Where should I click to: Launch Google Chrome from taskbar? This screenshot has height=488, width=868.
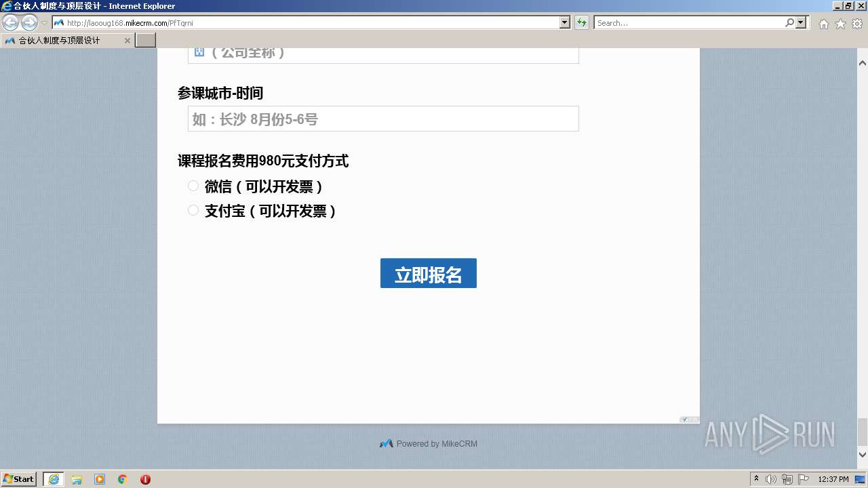pyautogui.click(x=123, y=479)
